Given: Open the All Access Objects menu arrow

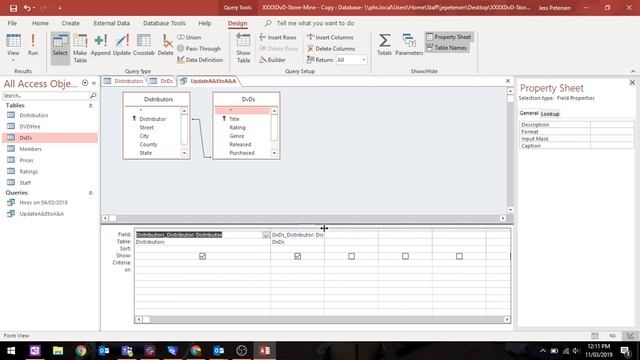Looking at the screenshot, I should point(85,83).
